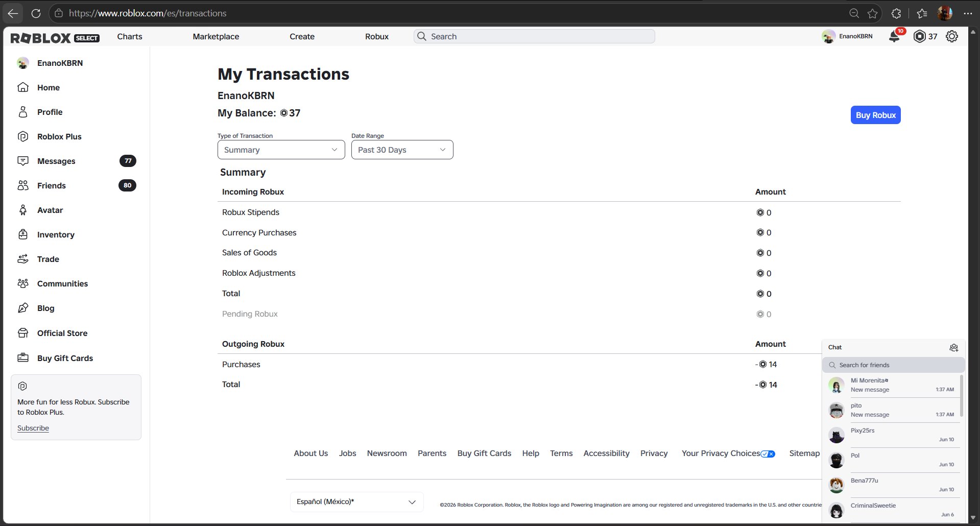Click the Search field in the header
The height and width of the screenshot is (526, 980).
point(534,36)
